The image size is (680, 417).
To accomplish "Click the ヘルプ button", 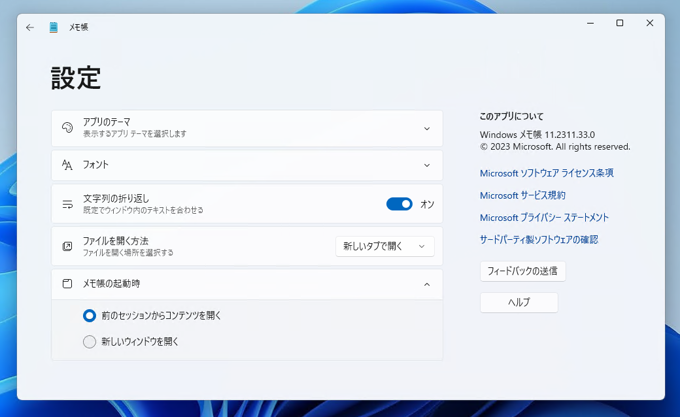I will click(x=519, y=303).
